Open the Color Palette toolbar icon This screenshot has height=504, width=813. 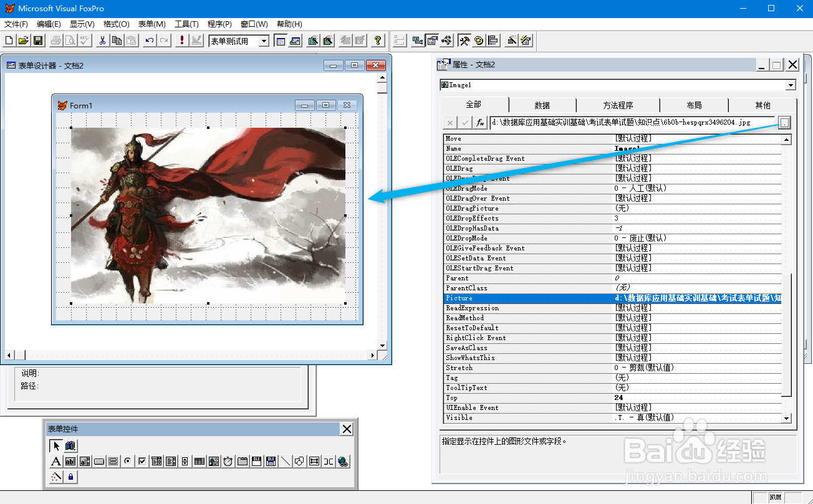point(479,40)
